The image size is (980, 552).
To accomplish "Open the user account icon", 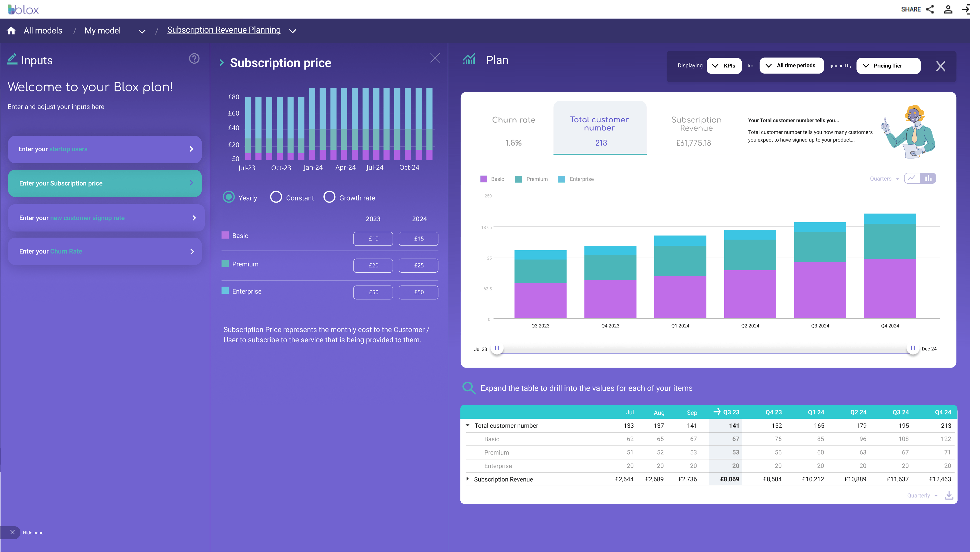I will [x=948, y=9].
